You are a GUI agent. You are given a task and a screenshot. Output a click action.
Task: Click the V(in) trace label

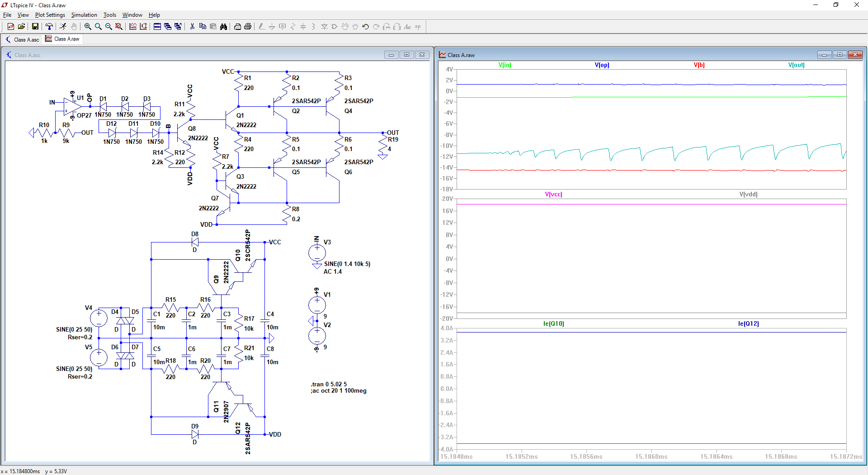pyautogui.click(x=505, y=65)
